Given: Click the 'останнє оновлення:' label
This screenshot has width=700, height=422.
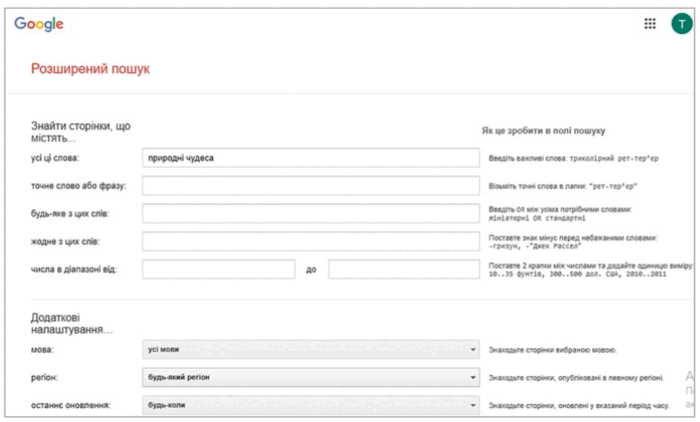Looking at the screenshot, I should coord(70,405).
